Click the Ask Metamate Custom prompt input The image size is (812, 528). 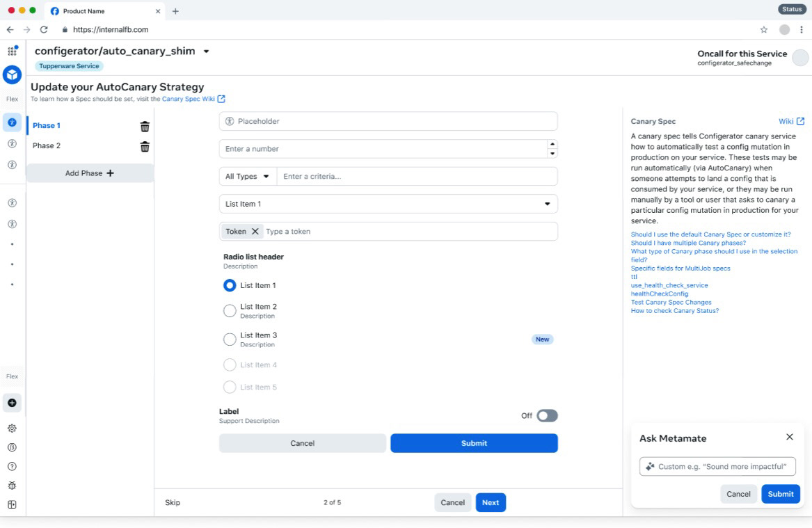[717, 466]
